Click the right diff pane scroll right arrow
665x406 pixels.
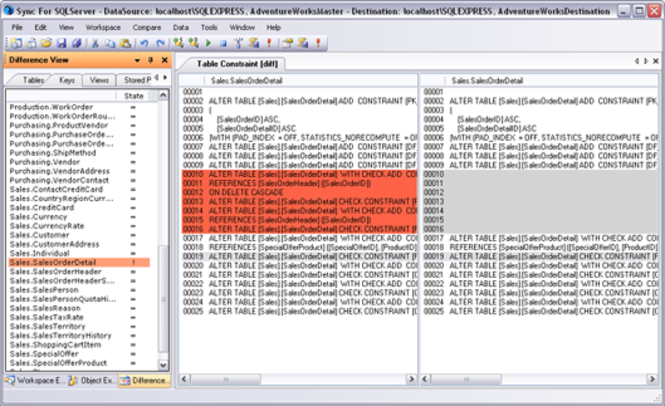[652, 379]
